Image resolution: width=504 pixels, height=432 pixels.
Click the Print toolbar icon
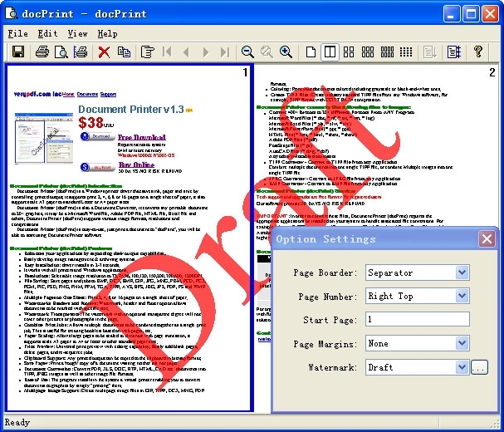[42, 52]
